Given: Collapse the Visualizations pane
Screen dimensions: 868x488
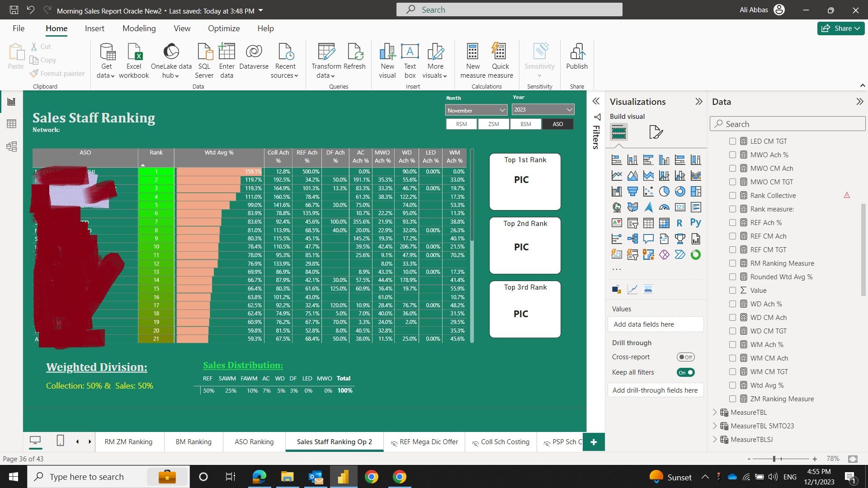Looking at the screenshot, I should click(699, 102).
